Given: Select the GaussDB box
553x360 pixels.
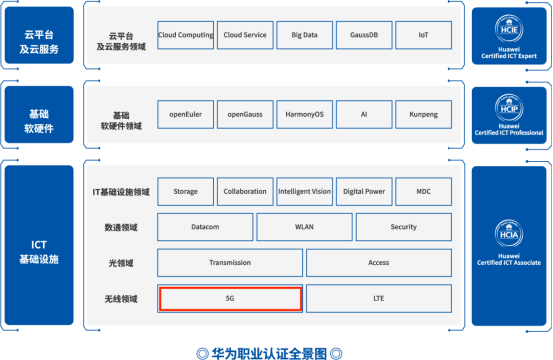Looking at the screenshot, I should tap(364, 35).
